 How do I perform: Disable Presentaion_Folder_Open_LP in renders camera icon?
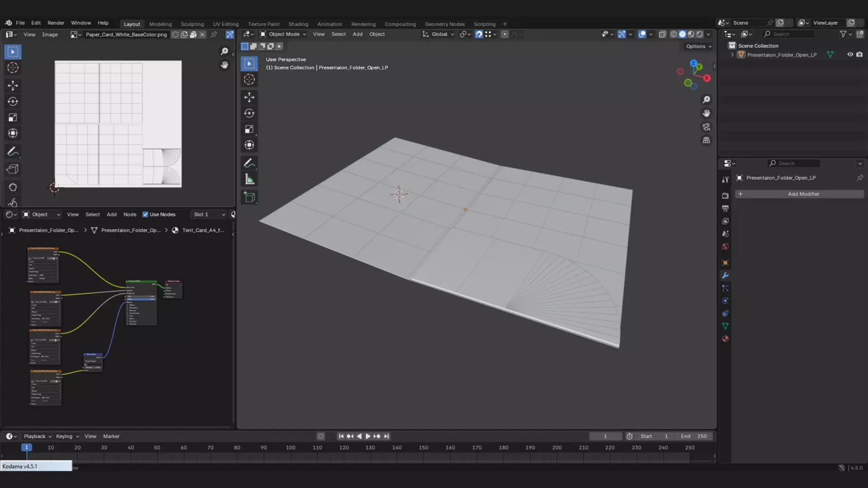(859, 55)
